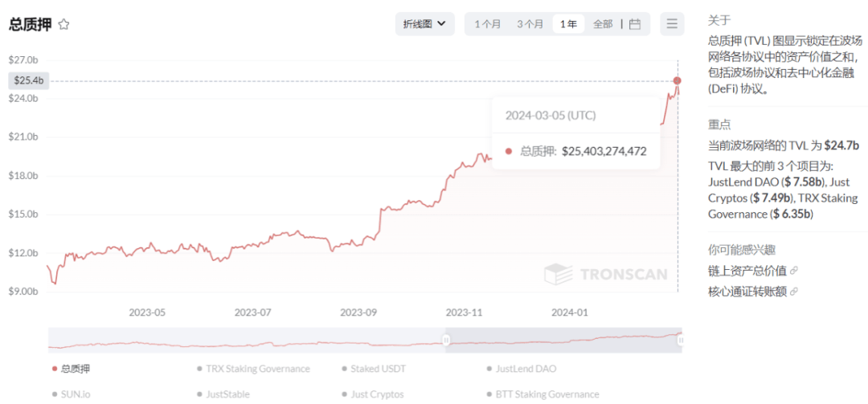This screenshot has width=868, height=404.
Task: Open the 核心通证转账额 link
Action: coord(747,292)
